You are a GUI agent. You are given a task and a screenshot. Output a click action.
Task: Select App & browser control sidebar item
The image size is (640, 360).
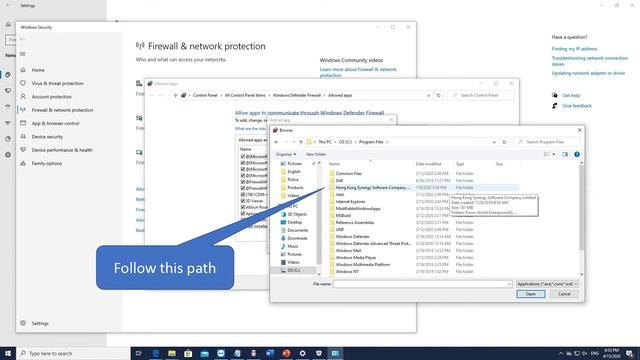click(x=55, y=123)
